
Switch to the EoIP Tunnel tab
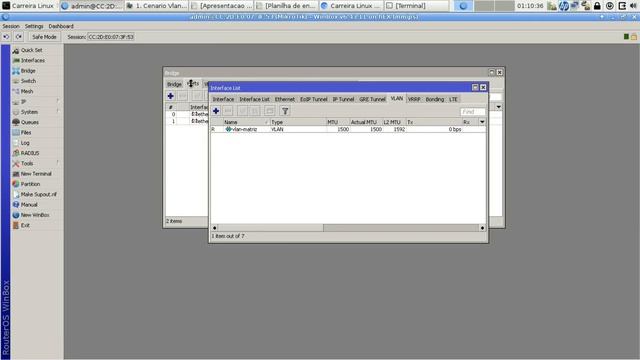(313, 99)
